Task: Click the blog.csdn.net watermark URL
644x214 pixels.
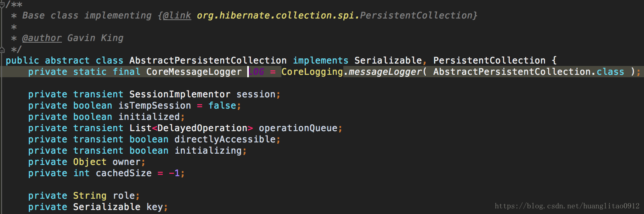Action: click(567, 206)
